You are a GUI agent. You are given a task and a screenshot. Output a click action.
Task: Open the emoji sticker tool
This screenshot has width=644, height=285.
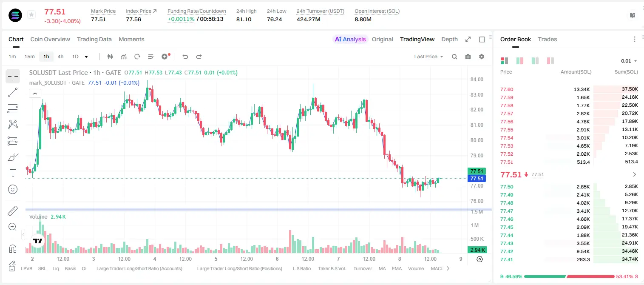pyautogui.click(x=13, y=189)
